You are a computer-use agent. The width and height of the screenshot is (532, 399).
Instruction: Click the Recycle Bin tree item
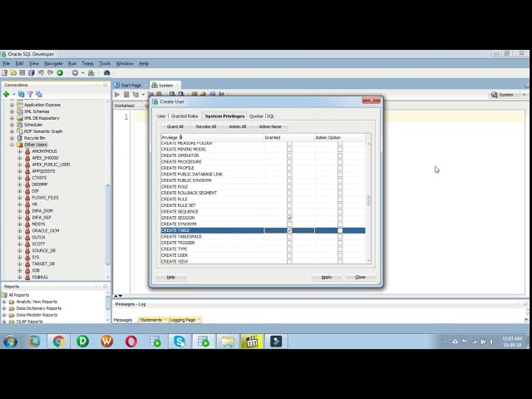click(35, 138)
